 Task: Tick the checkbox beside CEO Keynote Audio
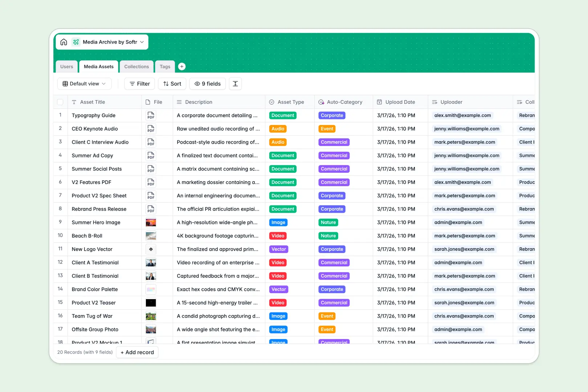click(60, 128)
